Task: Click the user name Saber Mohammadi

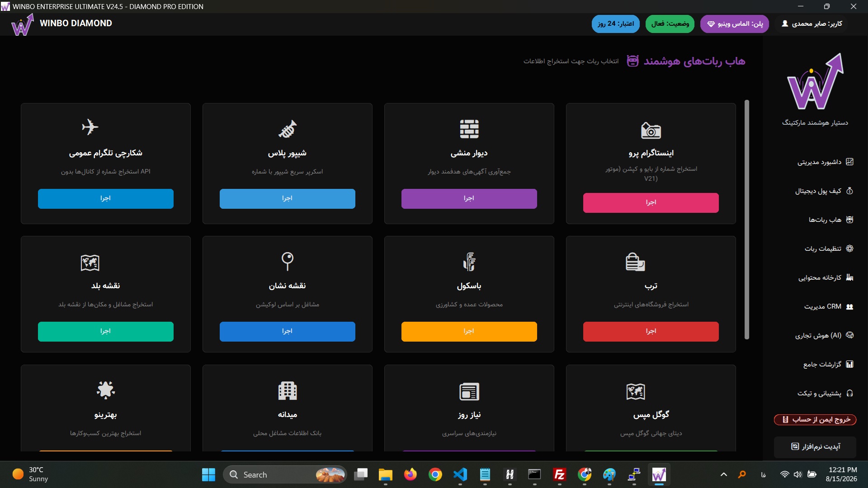Action: pos(811,24)
